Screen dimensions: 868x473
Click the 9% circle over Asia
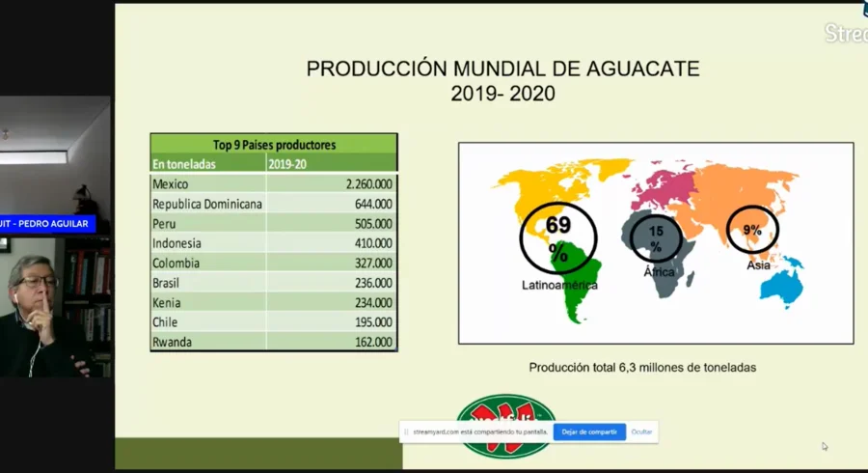(752, 230)
